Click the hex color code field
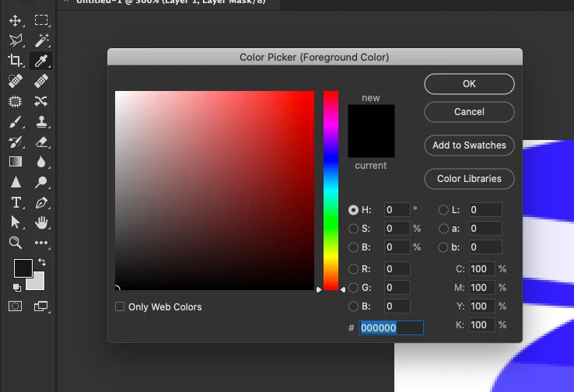Image resolution: width=574 pixels, height=392 pixels. 391,327
